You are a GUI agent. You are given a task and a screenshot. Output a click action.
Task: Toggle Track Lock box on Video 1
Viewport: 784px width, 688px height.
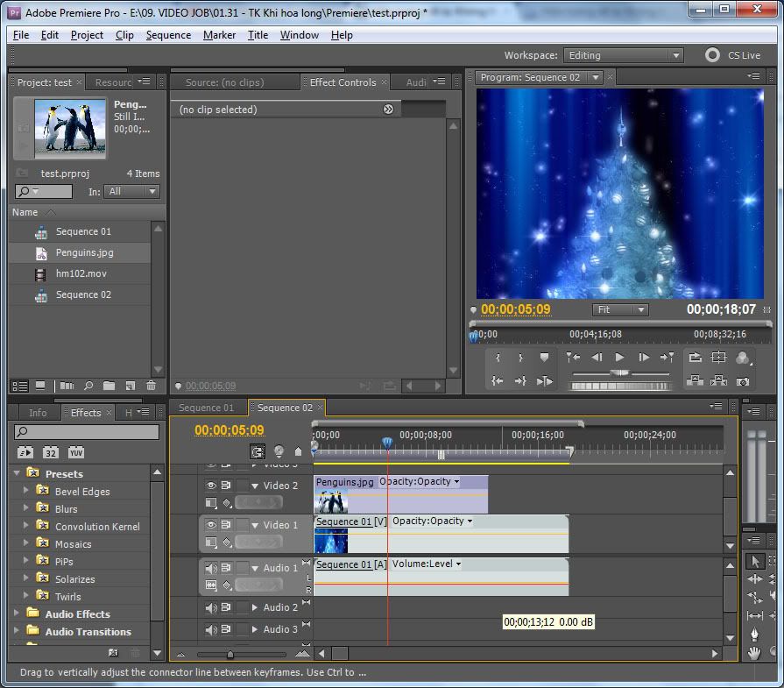(x=243, y=524)
